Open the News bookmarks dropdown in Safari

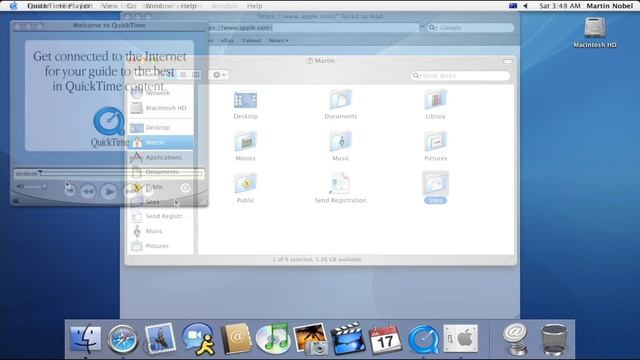tap(278, 40)
